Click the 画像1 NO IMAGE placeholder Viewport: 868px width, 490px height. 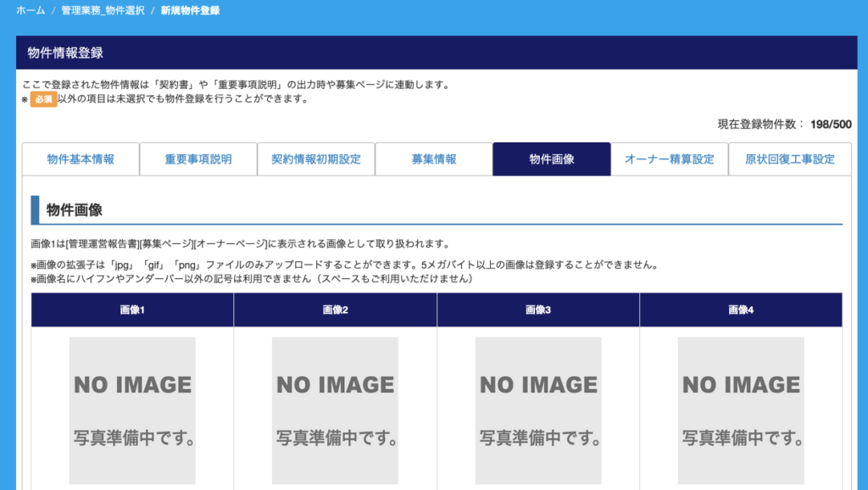132,410
